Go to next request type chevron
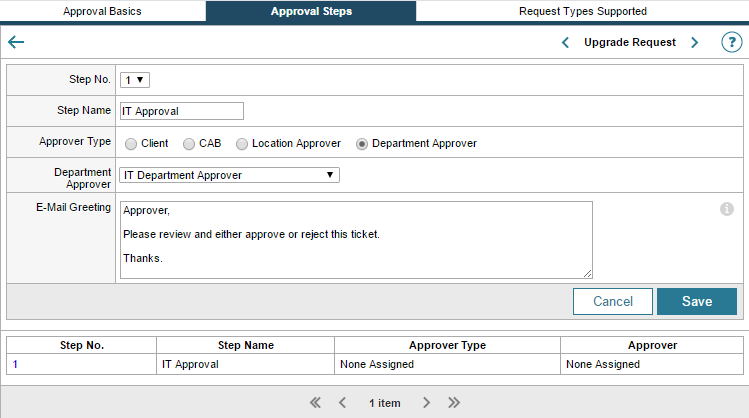This screenshot has width=749, height=418. [695, 42]
